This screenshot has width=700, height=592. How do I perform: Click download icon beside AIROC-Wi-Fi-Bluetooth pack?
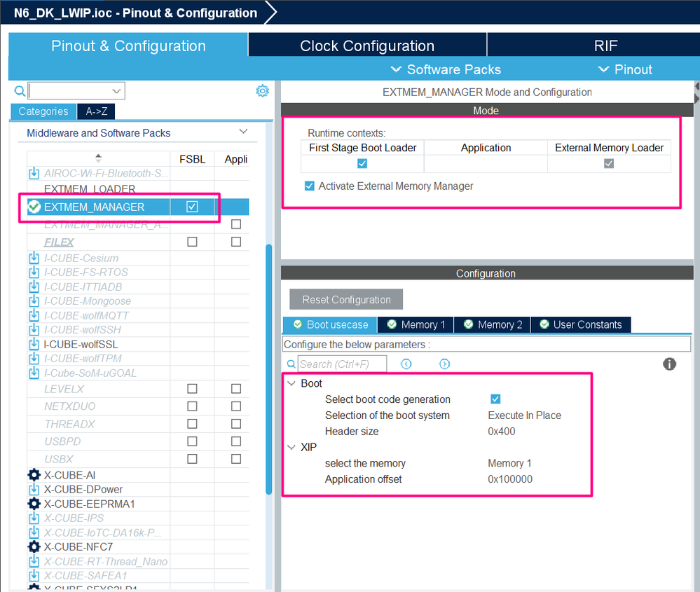pos(34,173)
